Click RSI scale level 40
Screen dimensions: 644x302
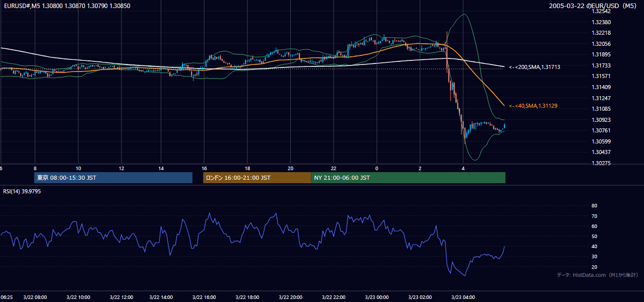(x=594, y=246)
